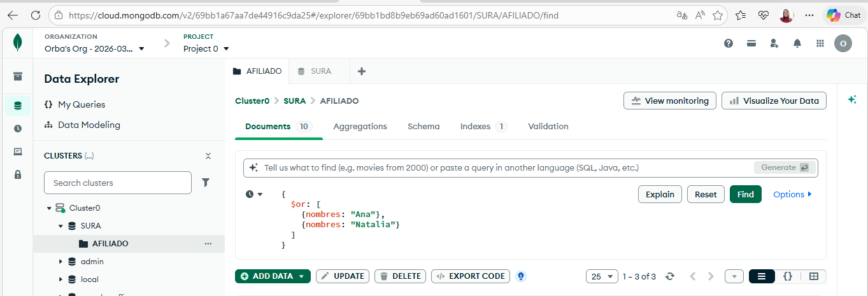Collapse the SURA database tree node

pos(60,226)
